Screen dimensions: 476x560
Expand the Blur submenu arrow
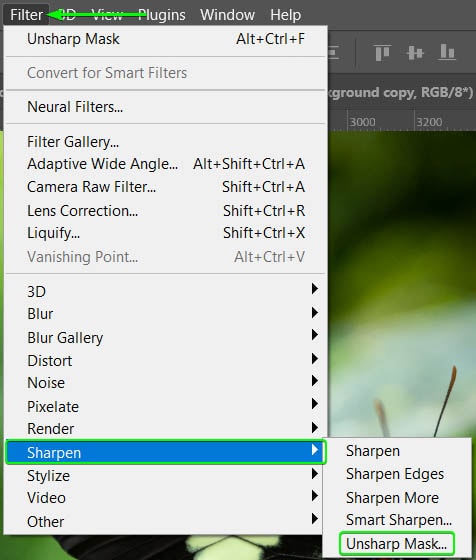tap(314, 312)
